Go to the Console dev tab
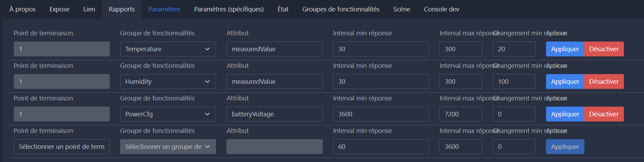The width and height of the screenshot is (644, 162). (x=441, y=9)
